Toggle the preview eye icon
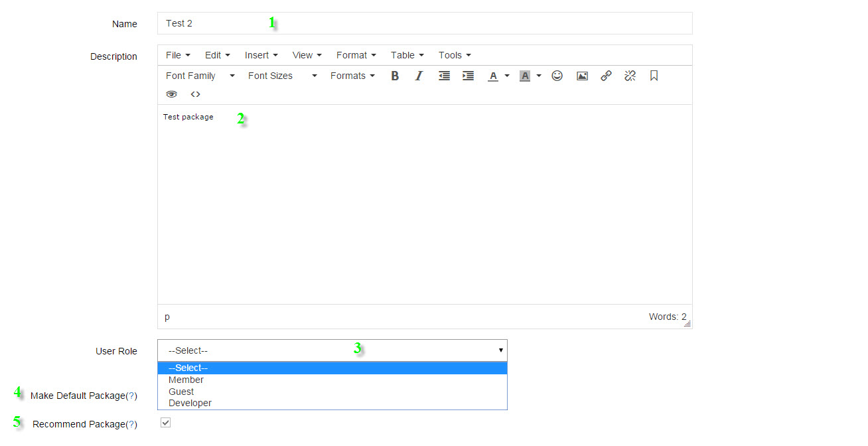 pos(172,94)
